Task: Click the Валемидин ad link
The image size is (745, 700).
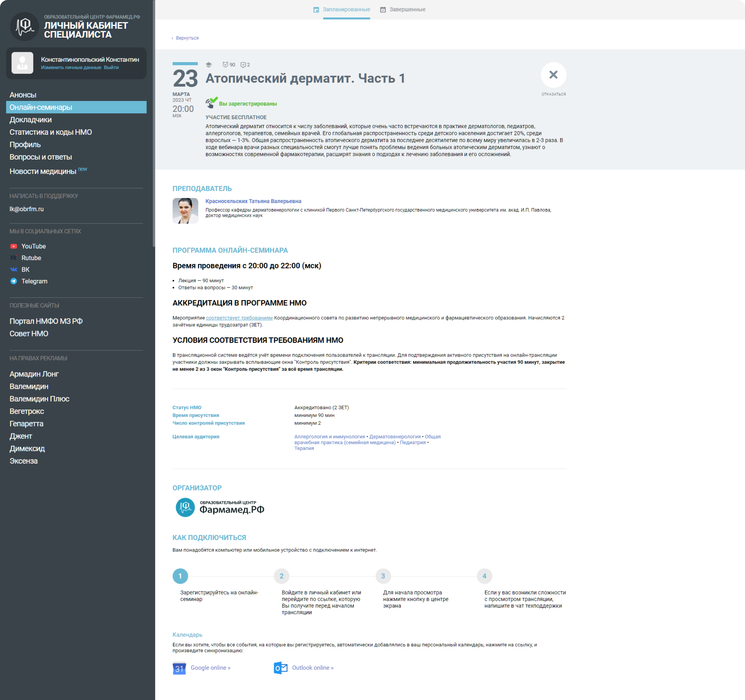Action: click(x=29, y=386)
